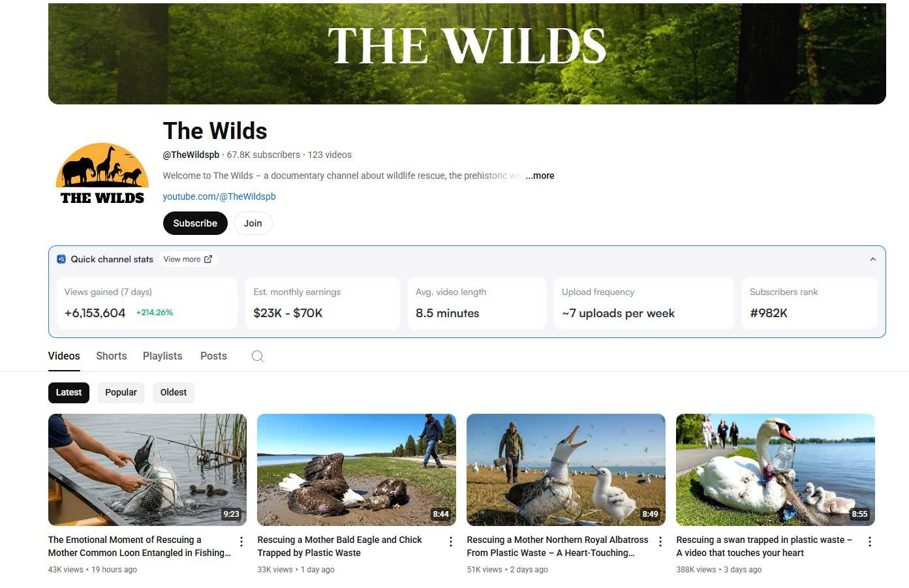Expand channel description with ...more
This screenshot has width=909, height=588.
[540, 176]
